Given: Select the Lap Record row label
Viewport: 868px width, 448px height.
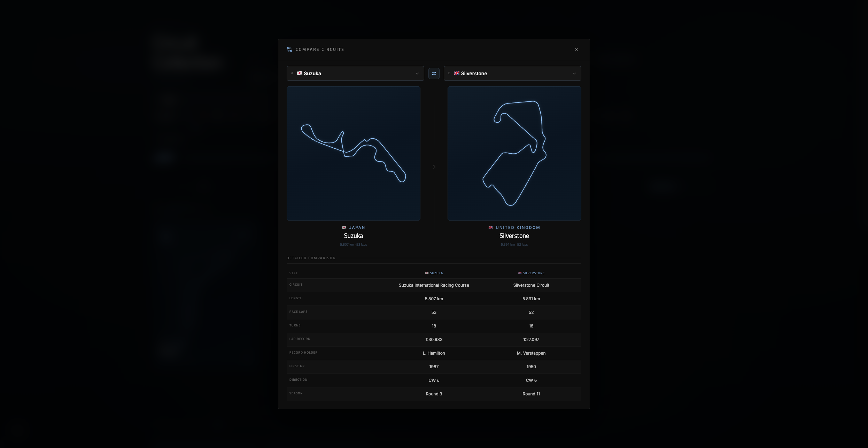Looking at the screenshot, I should point(300,339).
